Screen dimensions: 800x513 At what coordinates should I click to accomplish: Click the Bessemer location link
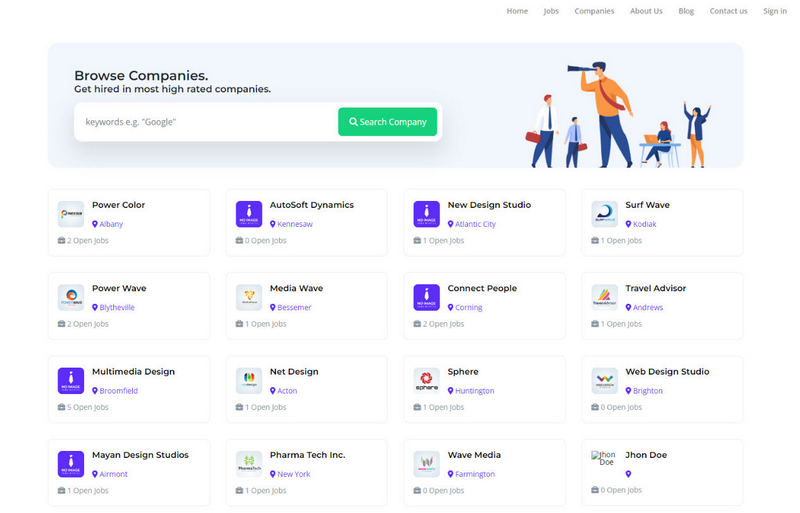(294, 307)
